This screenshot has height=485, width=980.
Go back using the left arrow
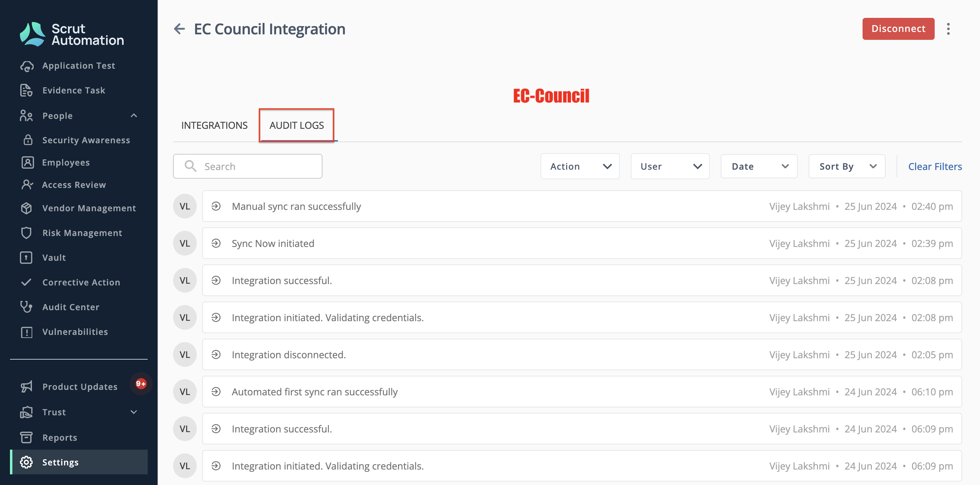coord(179,29)
